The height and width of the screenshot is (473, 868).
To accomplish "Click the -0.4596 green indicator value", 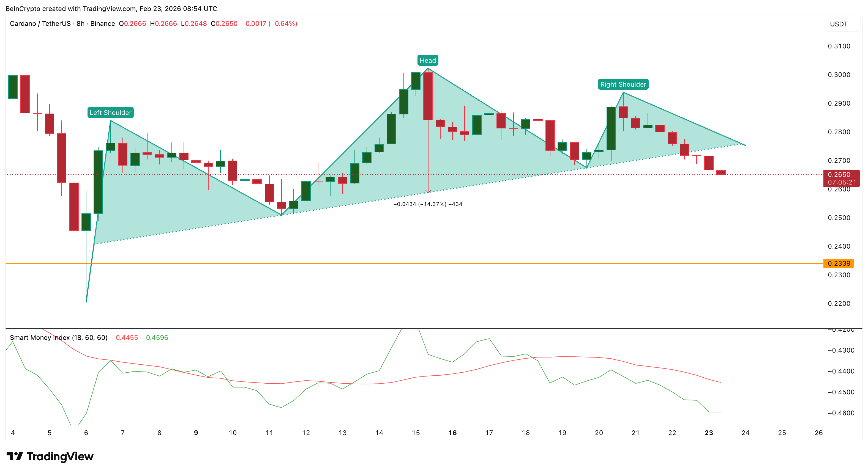I will point(155,338).
